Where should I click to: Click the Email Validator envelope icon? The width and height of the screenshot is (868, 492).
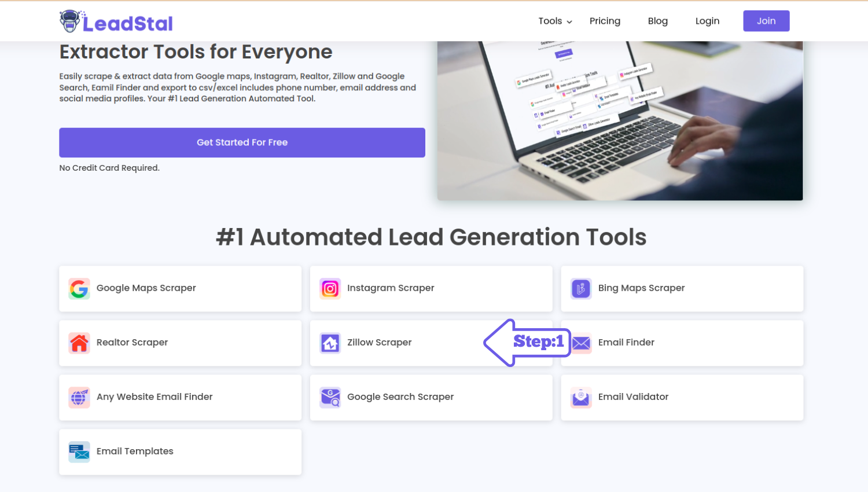pyautogui.click(x=581, y=397)
